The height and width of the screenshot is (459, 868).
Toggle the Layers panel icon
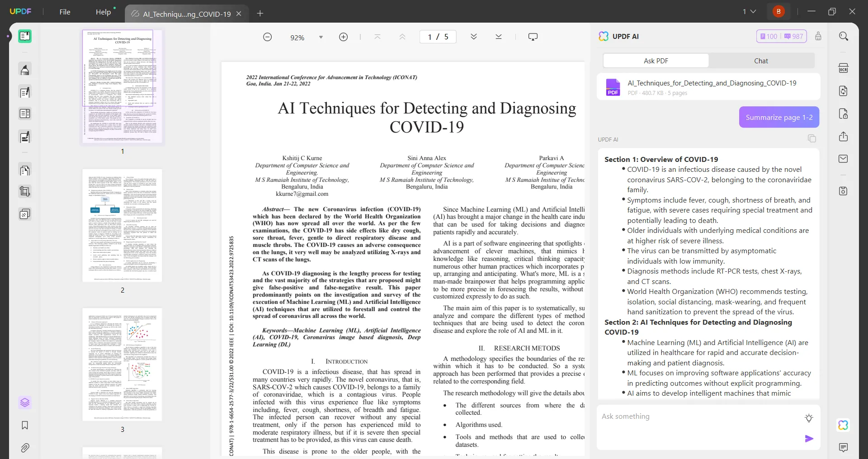coord(25,402)
